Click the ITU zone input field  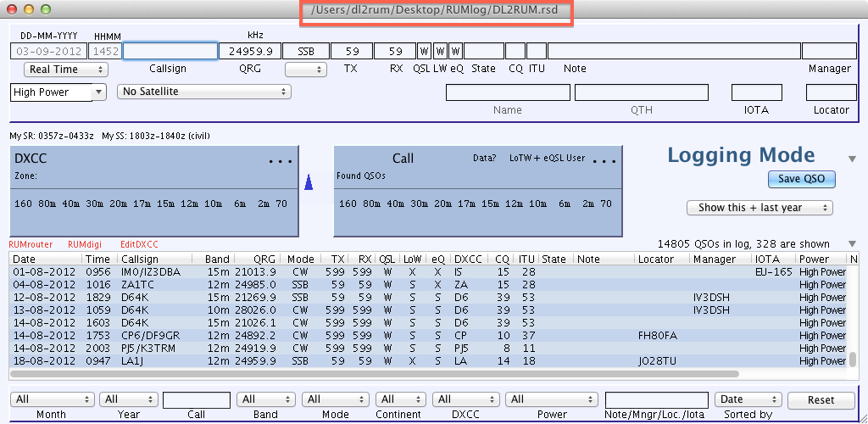click(537, 51)
